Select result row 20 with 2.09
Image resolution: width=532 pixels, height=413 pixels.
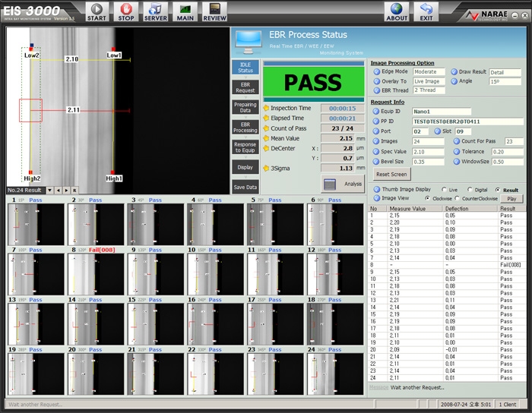[x=447, y=350]
